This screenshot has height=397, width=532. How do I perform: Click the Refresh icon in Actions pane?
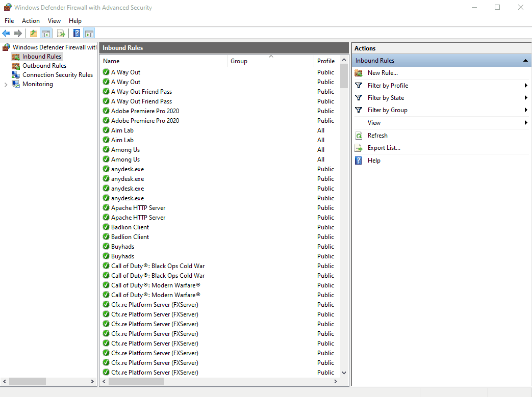[x=359, y=136]
